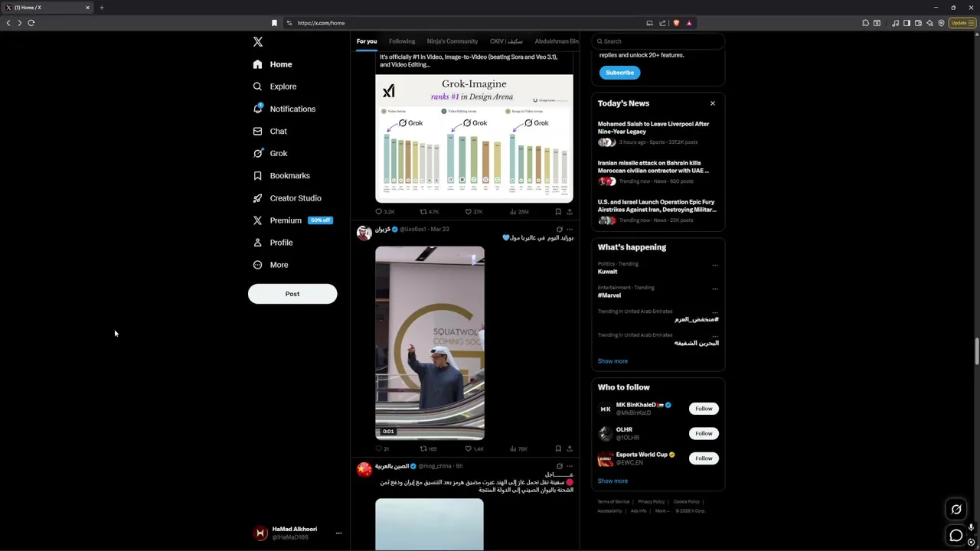Viewport: 980px width, 551px height.
Task: Click the Post button
Action: (x=292, y=294)
